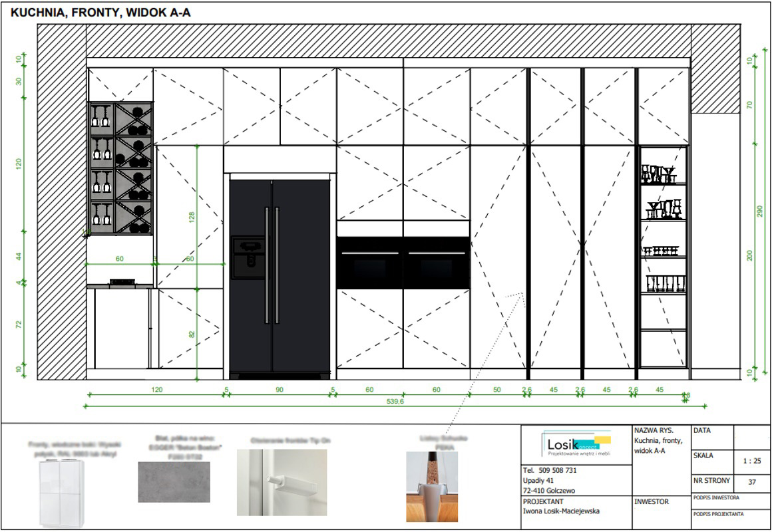Click the page number 37 field
Viewport: 772px width, 532px height.
pyautogui.click(x=751, y=482)
